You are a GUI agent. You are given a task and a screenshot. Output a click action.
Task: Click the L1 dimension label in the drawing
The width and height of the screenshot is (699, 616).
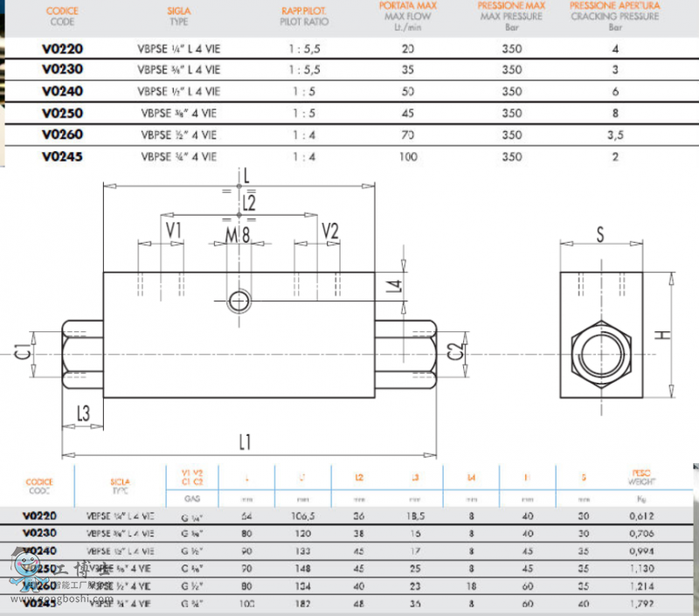245,442
